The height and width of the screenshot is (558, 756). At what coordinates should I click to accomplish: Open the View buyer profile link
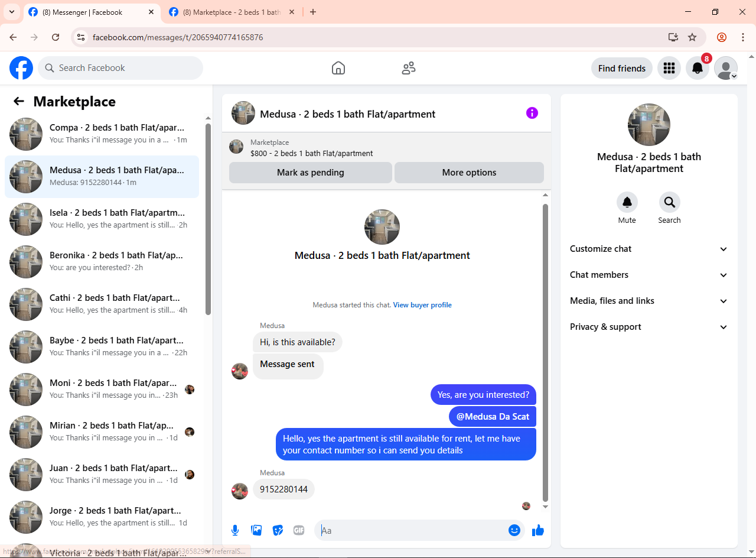(x=422, y=305)
